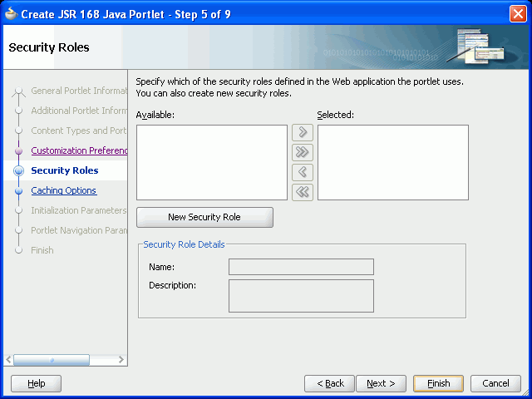Go to Customization Preferences step
532x399 pixels.
pos(79,150)
